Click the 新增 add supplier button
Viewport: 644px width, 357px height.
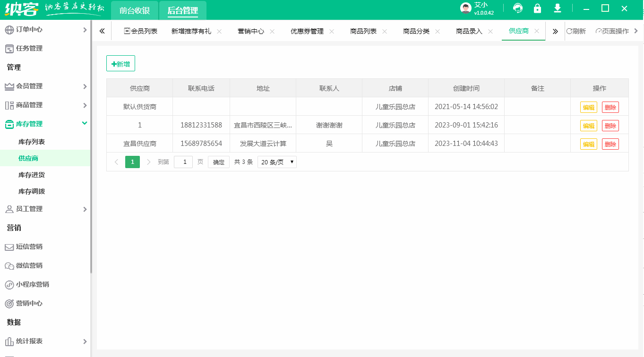point(120,63)
